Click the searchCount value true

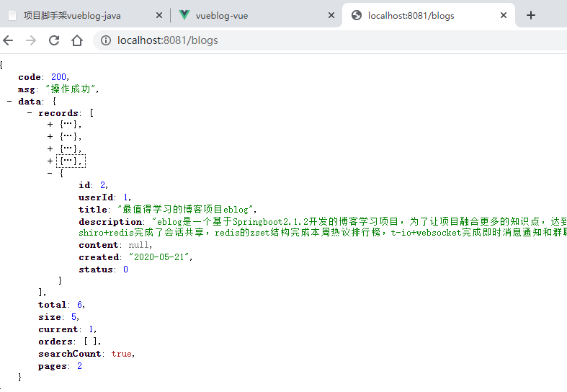122,354
